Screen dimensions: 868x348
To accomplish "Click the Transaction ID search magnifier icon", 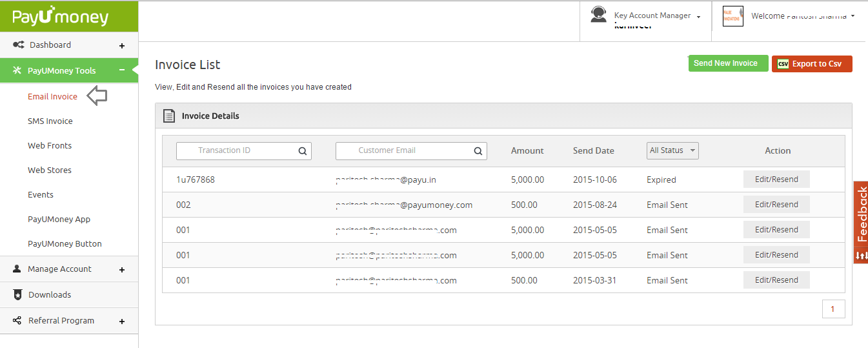I will [x=302, y=151].
